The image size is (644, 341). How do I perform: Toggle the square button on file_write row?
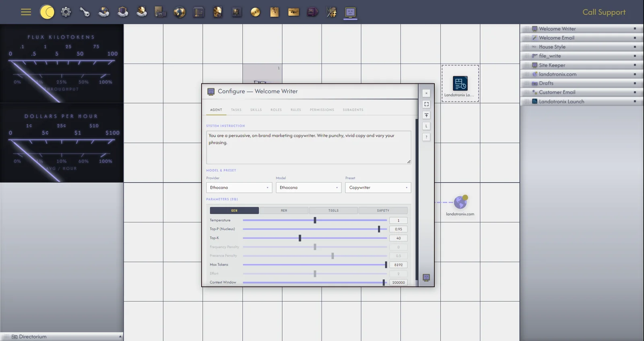click(x=635, y=56)
